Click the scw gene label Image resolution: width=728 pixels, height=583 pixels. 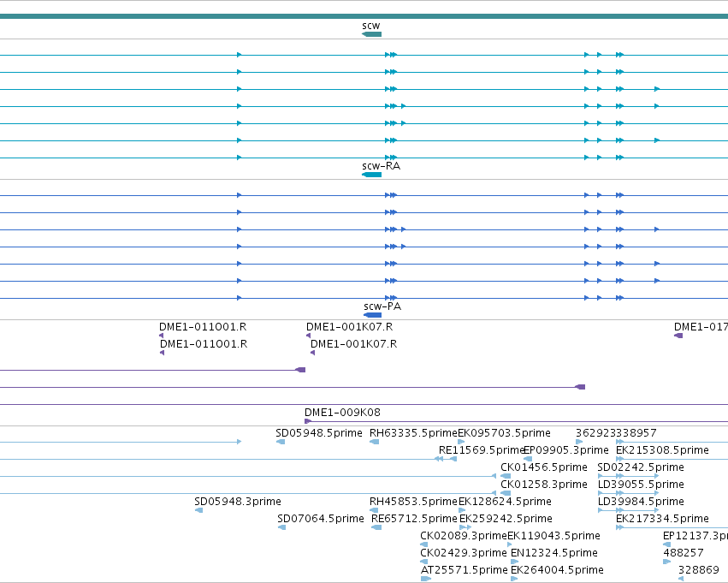click(x=371, y=26)
